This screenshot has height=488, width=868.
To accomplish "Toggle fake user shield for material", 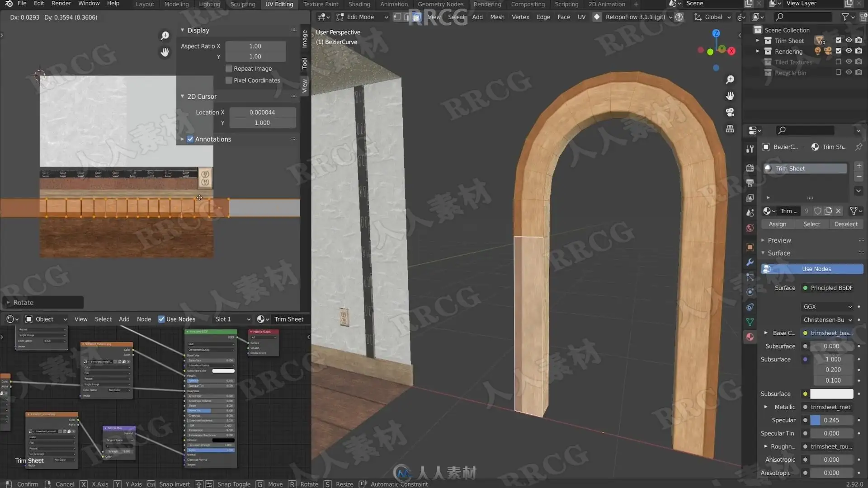I will click(x=817, y=211).
